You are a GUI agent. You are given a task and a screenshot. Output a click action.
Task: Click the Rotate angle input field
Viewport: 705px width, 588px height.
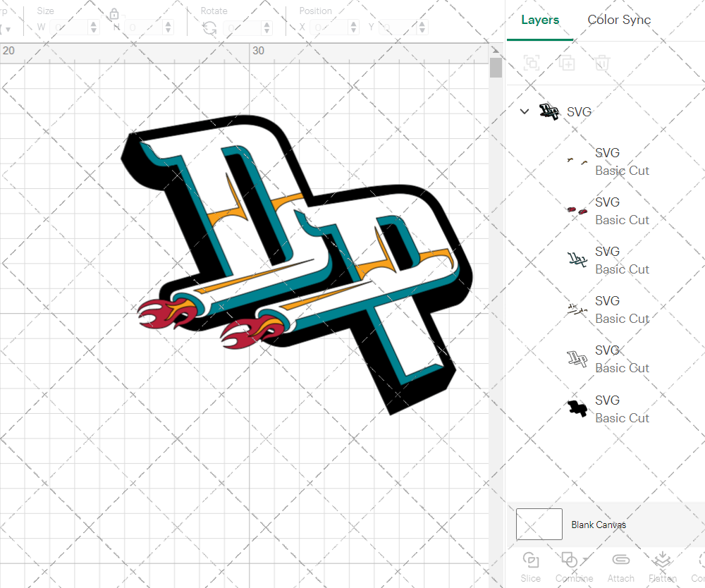click(243, 27)
